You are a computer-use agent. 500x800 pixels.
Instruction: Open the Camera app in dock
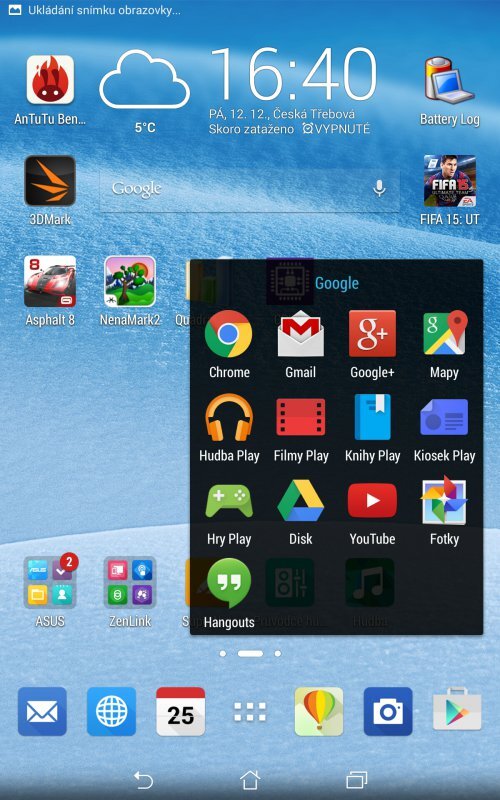[388, 711]
